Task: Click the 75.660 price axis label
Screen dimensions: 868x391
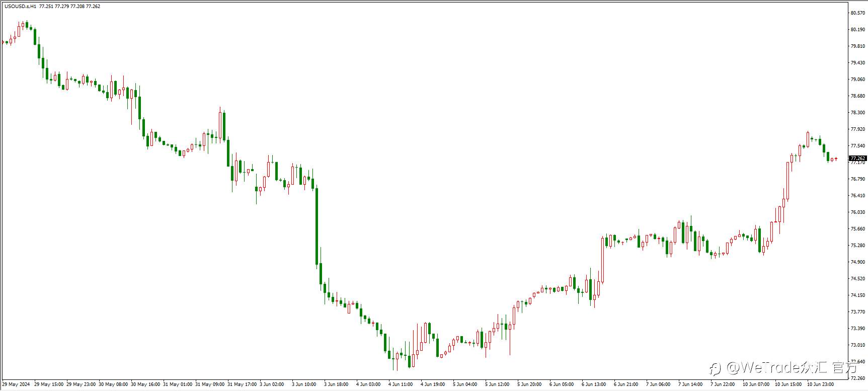Action: point(857,229)
